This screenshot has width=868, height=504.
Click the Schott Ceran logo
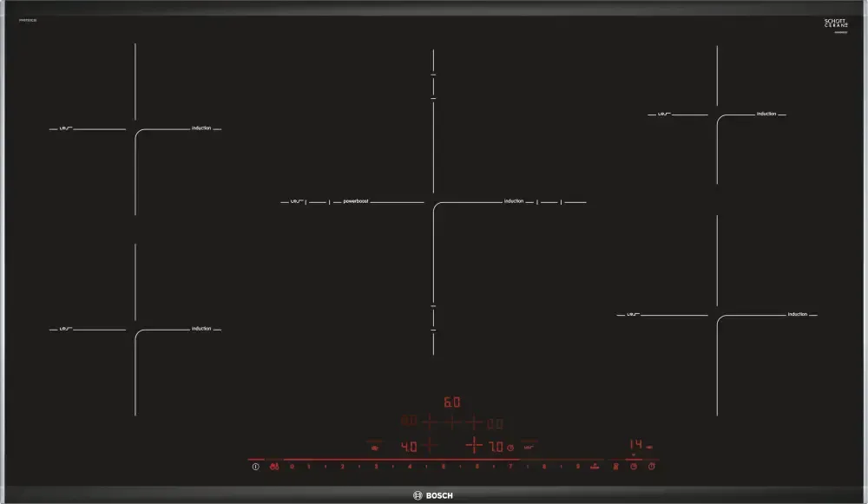click(835, 23)
